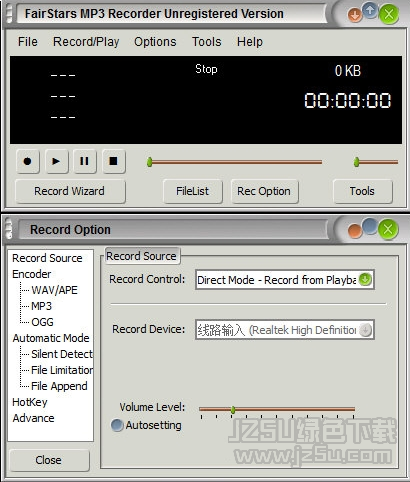The height and width of the screenshot is (482, 410).
Task: Select OGG under Encoder
Action: click(42, 322)
